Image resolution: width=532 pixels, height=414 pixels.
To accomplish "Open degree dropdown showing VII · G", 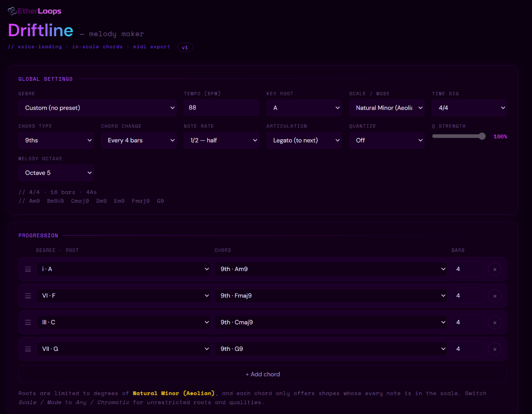I will point(124,349).
